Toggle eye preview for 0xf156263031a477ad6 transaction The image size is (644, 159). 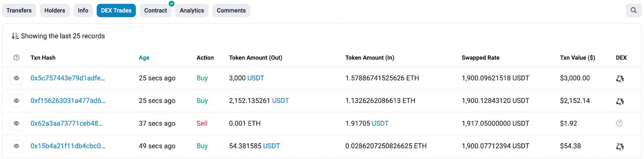click(17, 101)
